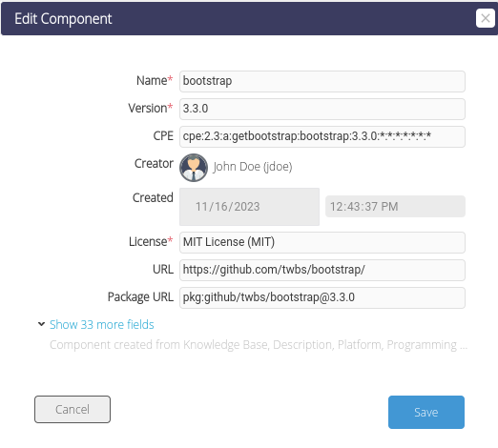This screenshot has height=448, width=498.
Task: Click the License label text
Action: pyautogui.click(x=148, y=241)
